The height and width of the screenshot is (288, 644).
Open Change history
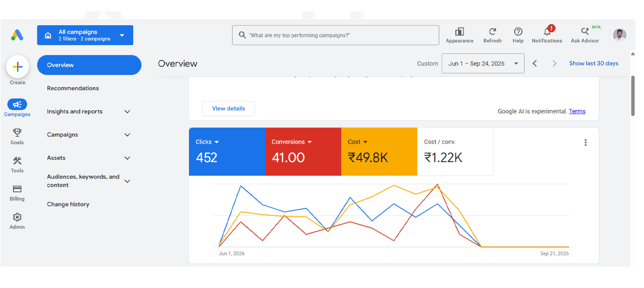tap(68, 204)
